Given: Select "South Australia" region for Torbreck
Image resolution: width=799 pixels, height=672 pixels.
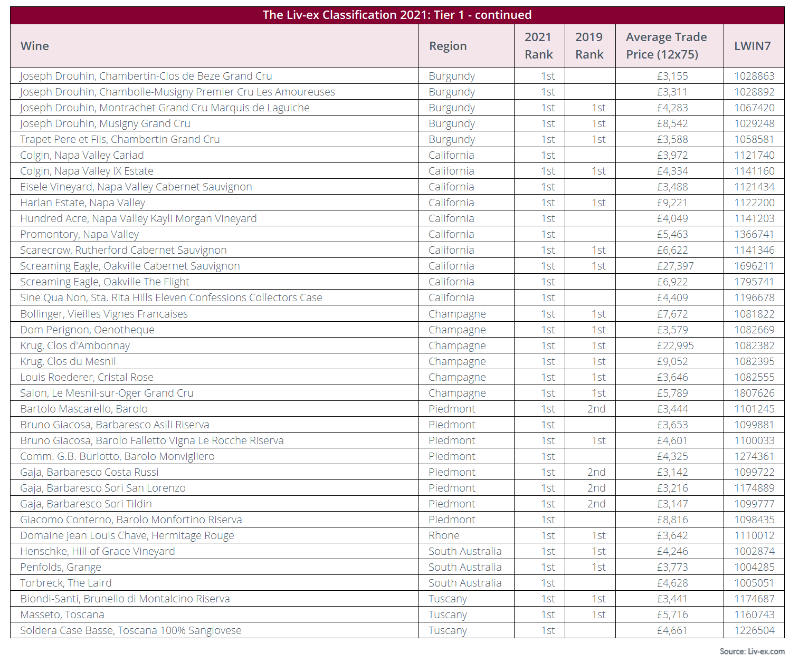Looking at the screenshot, I should pyautogui.click(x=465, y=583).
